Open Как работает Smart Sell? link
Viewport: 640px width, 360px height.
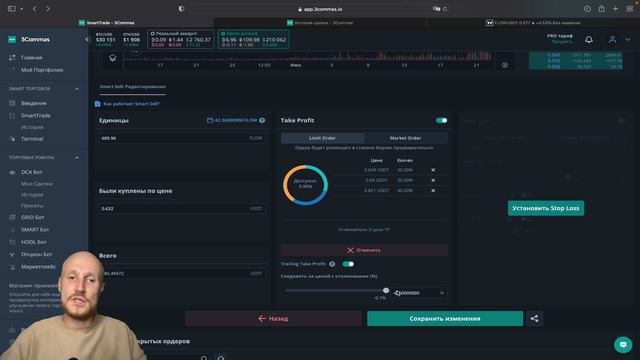coord(131,104)
